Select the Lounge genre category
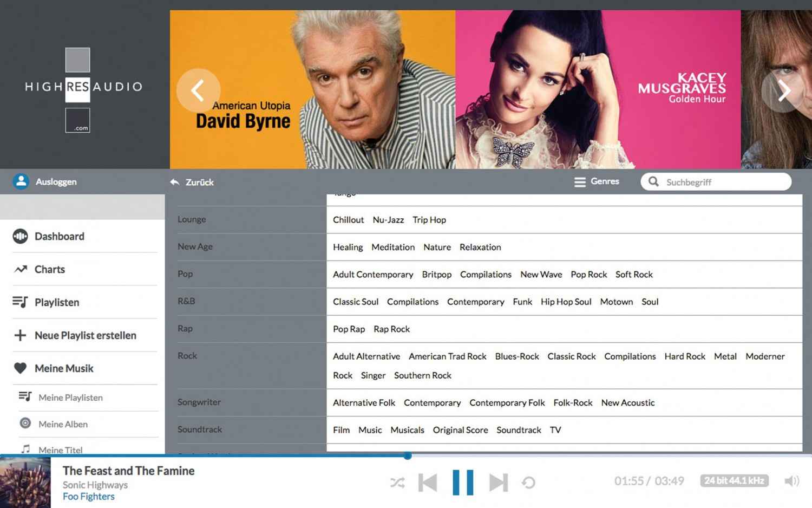 coord(192,219)
